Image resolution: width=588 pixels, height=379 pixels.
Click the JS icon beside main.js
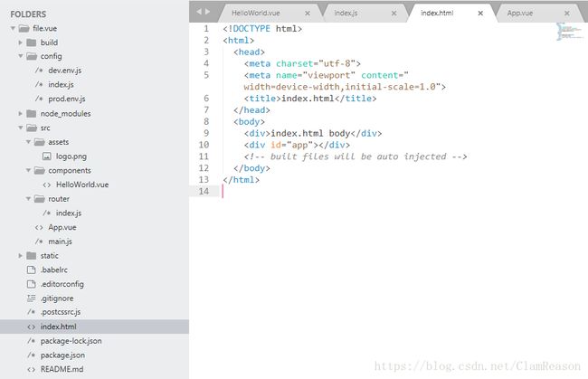click(x=39, y=242)
